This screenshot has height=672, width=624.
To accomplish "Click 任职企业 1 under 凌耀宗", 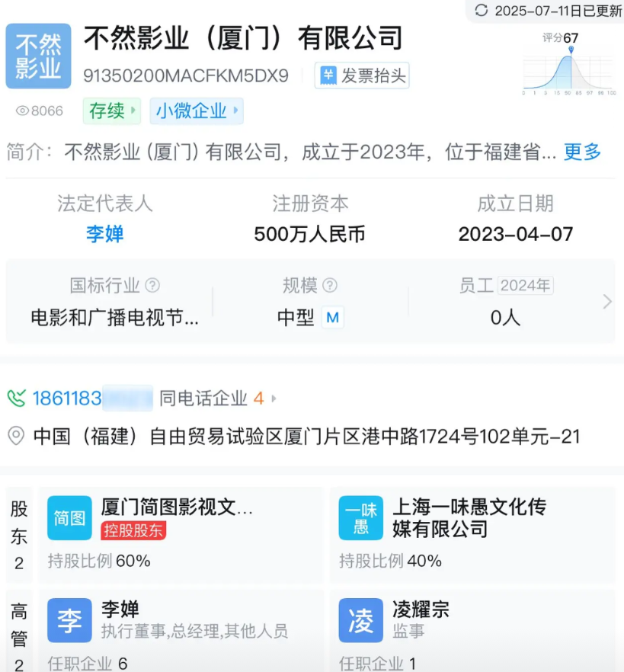I will [378, 664].
